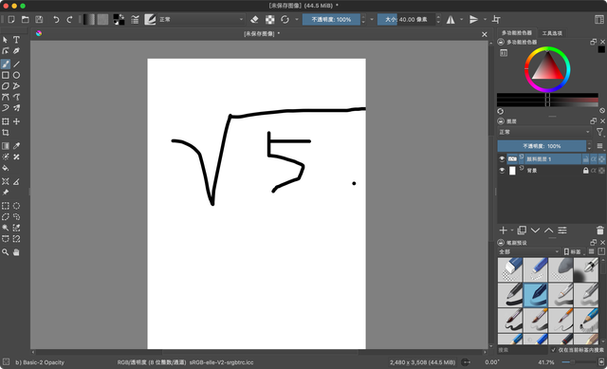This screenshot has height=369, width=607.
Task: Select the Text tool in the toolbox
Action: [16, 39]
